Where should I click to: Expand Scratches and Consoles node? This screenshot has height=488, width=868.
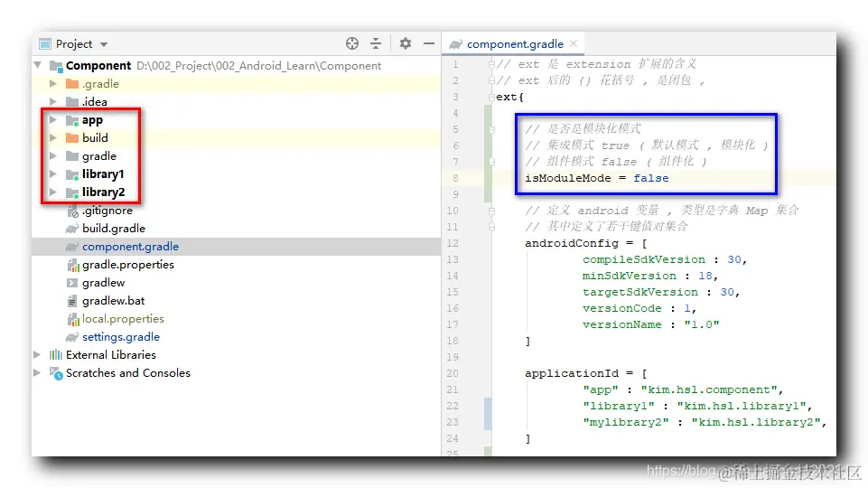(x=38, y=373)
